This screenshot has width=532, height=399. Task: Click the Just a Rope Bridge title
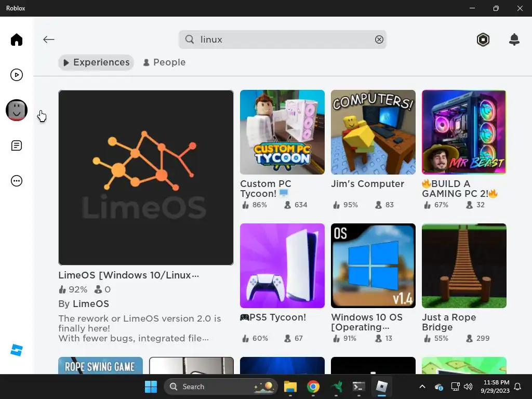coord(449,322)
